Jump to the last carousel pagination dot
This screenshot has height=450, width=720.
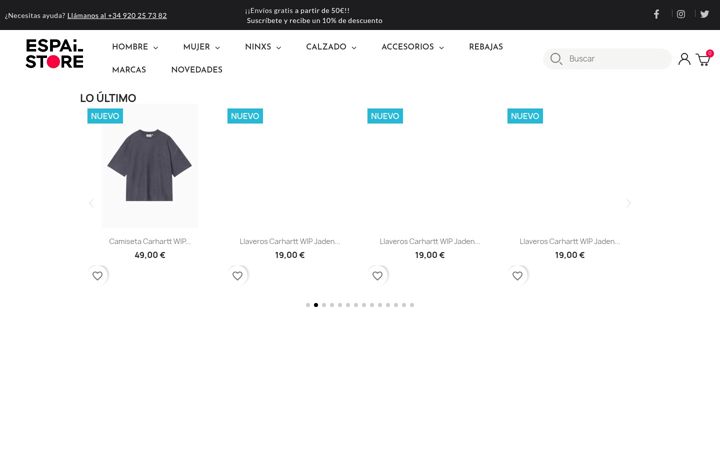[412, 305]
